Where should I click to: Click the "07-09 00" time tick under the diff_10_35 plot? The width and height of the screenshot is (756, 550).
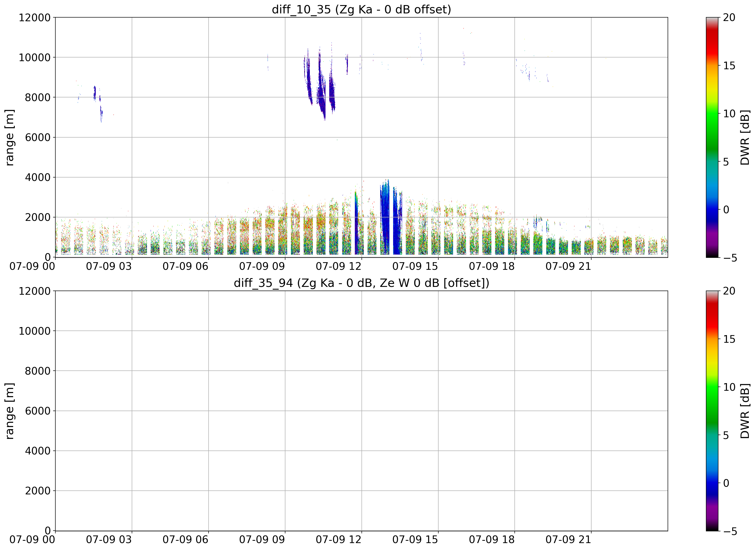click(x=32, y=266)
